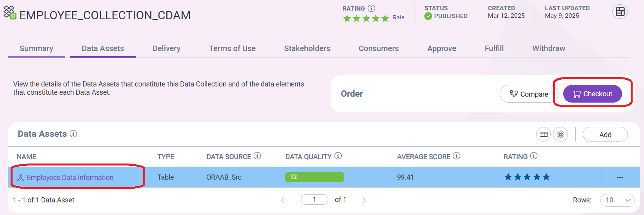
Task: Go to the previous page arrow
Action: tap(283, 200)
